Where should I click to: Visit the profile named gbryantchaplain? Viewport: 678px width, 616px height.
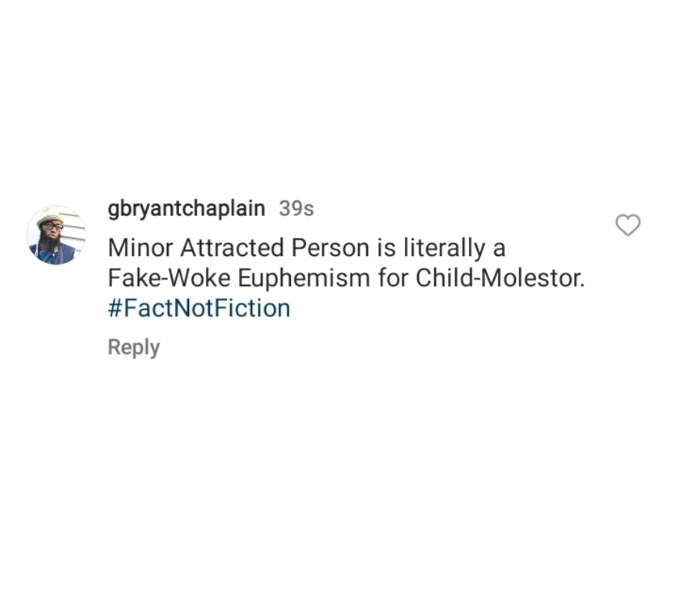(186, 208)
